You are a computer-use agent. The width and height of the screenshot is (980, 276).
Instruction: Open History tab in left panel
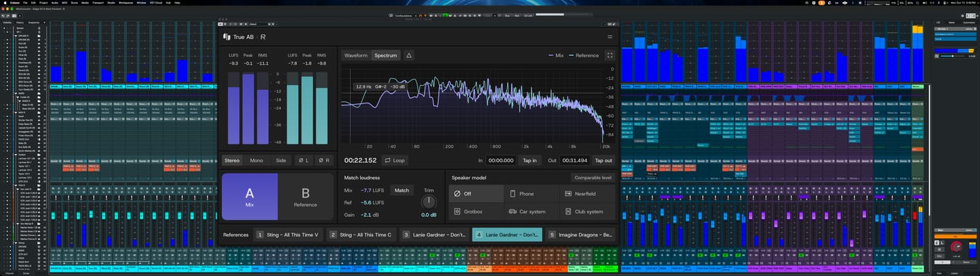[x=20, y=22]
